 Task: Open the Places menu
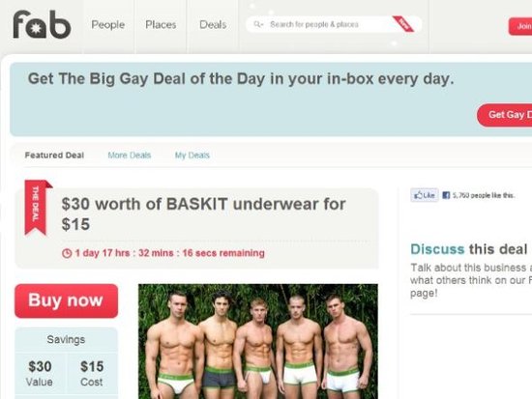click(x=161, y=25)
